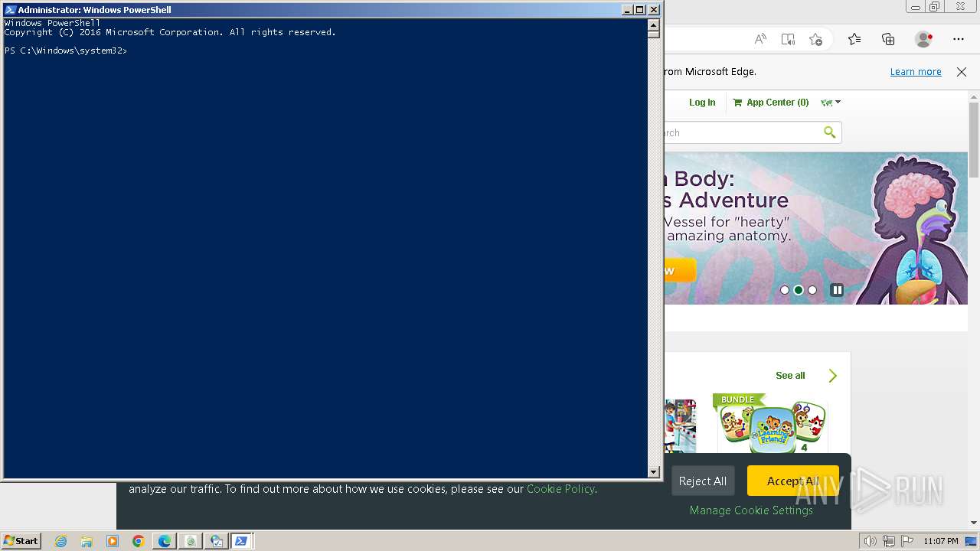Click the PowerShell prompt line
Viewport: 980px width, 551px height.
coord(66,51)
